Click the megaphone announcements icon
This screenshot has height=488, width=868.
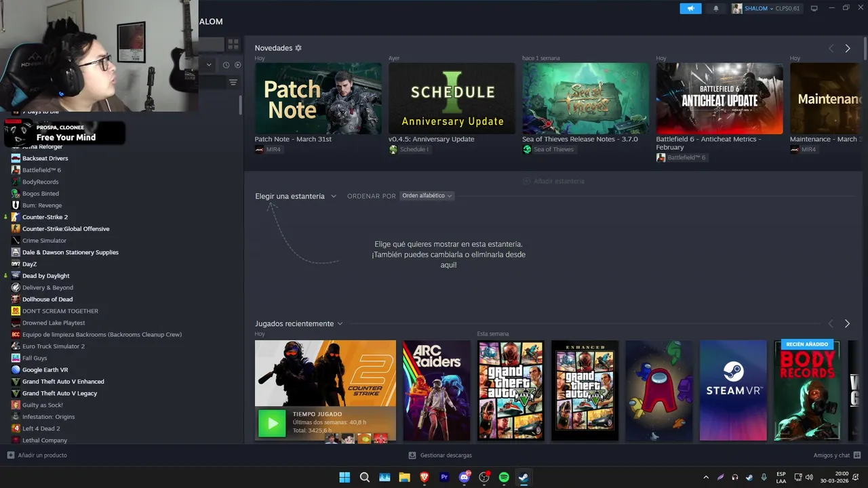click(x=690, y=8)
